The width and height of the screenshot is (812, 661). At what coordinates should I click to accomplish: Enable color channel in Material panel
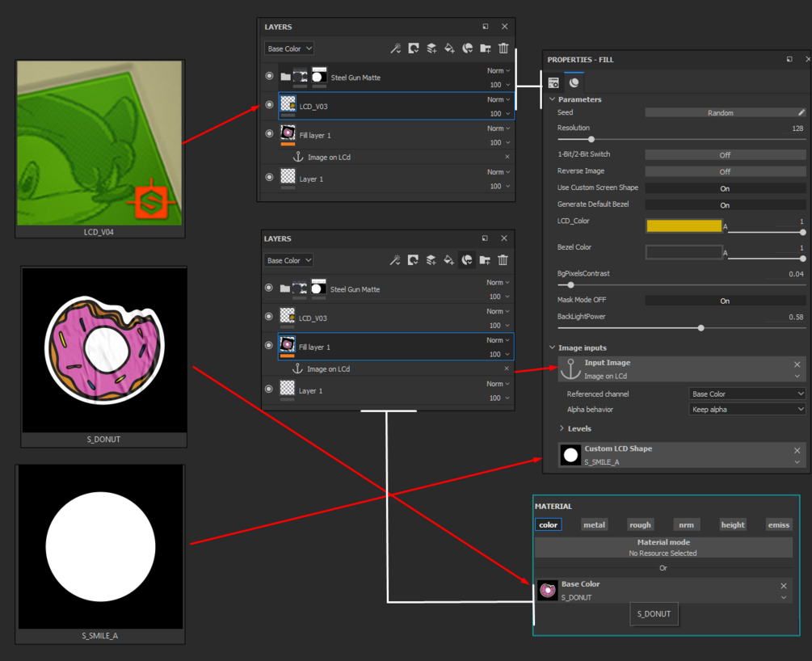point(548,524)
